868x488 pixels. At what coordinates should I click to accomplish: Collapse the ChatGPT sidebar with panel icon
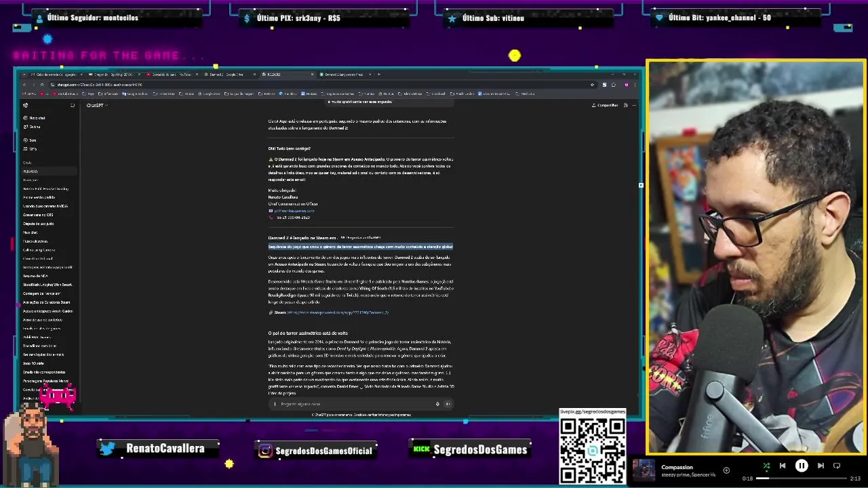click(73, 105)
